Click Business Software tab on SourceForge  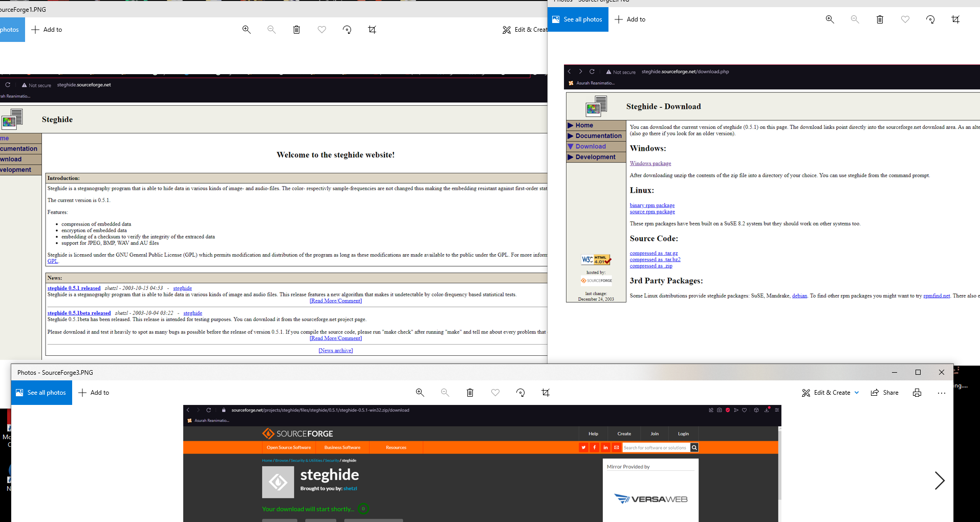point(342,447)
